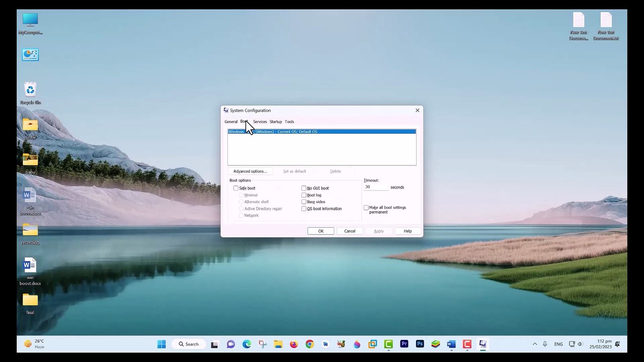Screen dimensions: 644x362
Task: Click the taskbar Search box
Action: click(188, 344)
